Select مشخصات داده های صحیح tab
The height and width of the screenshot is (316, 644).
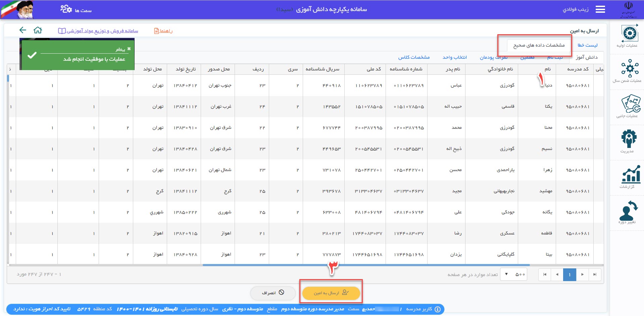tap(539, 45)
